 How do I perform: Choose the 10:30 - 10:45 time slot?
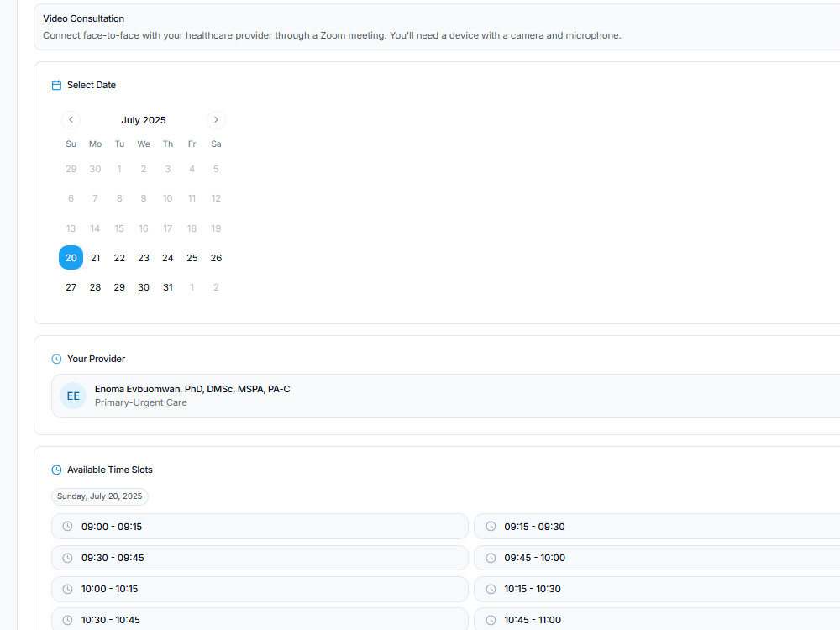tap(260, 619)
